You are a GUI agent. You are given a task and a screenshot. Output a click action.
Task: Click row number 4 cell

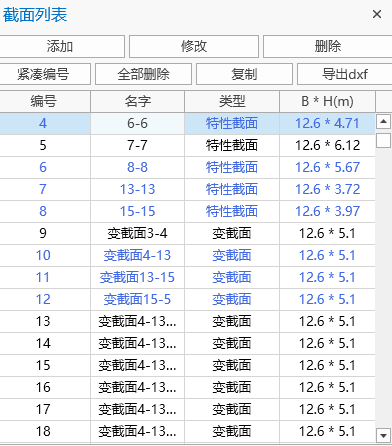[x=45, y=123]
